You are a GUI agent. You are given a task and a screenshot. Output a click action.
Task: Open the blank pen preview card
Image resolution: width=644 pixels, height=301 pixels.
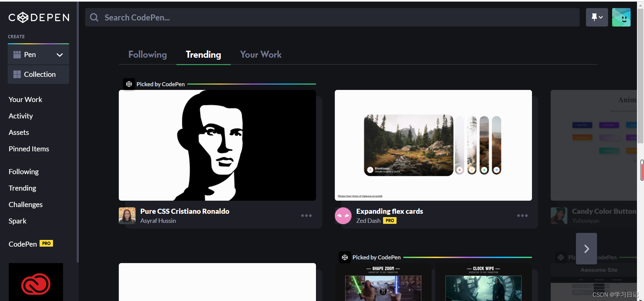(x=217, y=282)
